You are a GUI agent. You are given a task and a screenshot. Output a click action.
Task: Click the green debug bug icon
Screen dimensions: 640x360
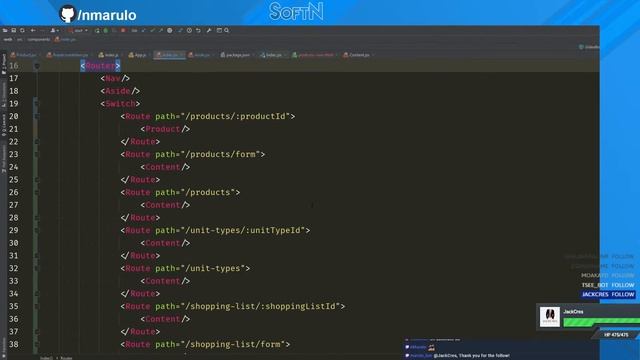[x=105, y=30]
